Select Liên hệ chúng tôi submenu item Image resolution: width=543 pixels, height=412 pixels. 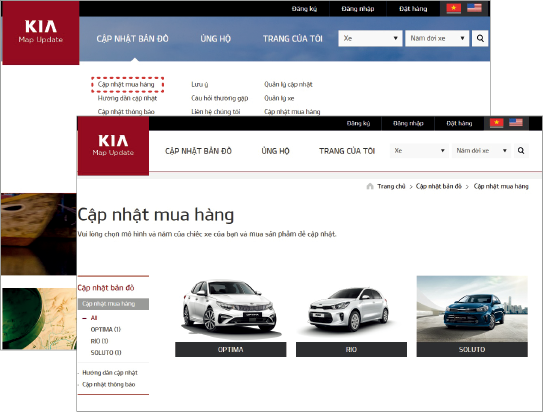[215, 111]
